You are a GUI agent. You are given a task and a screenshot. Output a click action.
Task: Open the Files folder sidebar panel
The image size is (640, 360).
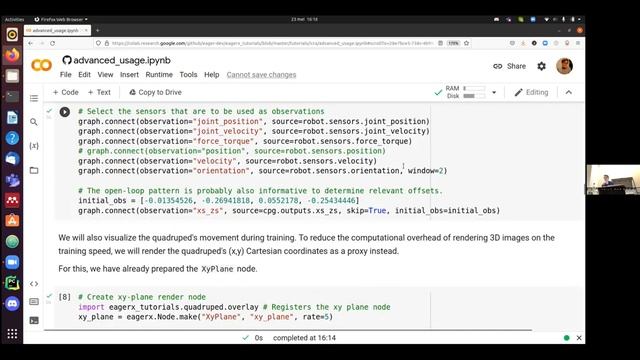point(34,170)
